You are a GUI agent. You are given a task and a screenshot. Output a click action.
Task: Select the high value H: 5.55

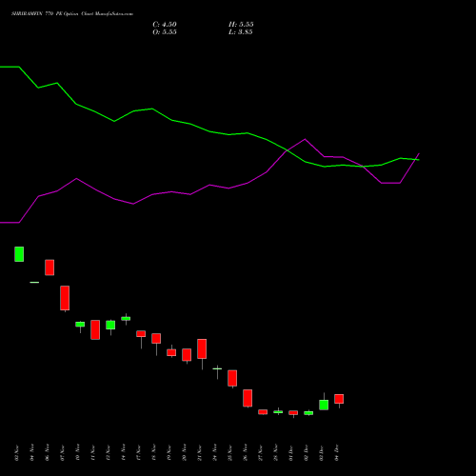pyautogui.click(x=241, y=25)
